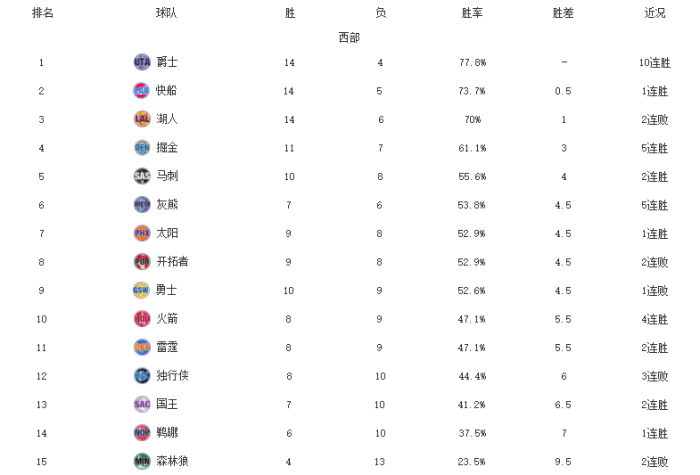Click the Clippers (快船) team logo
This screenshot has width=700, height=475.
pyautogui.click(x=142, y=91)
